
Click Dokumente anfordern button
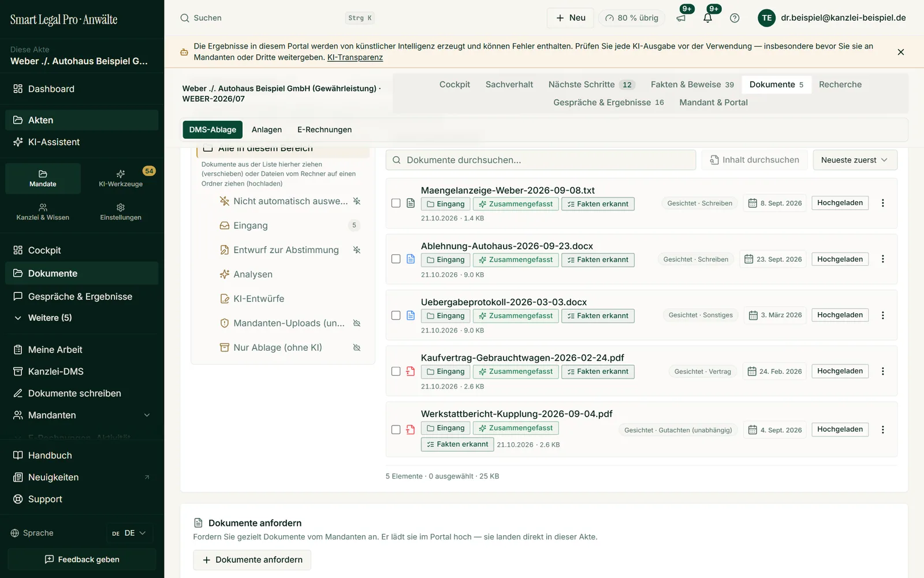coord(252,560)
